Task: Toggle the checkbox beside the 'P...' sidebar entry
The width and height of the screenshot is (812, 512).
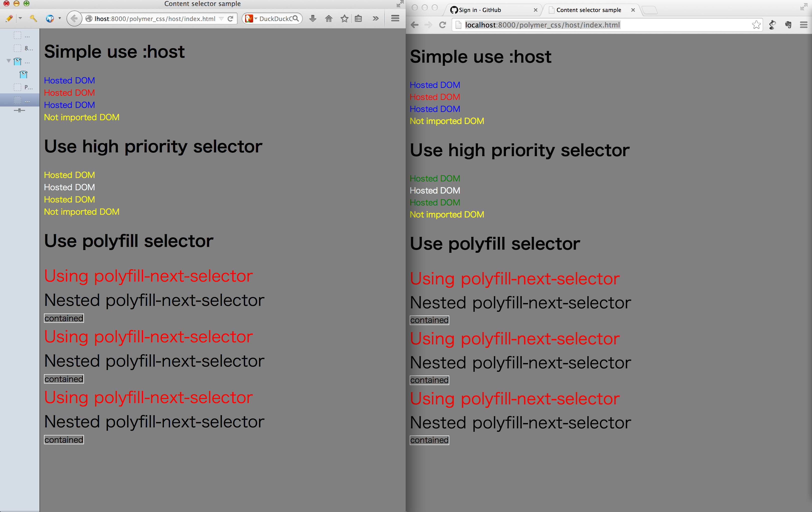Action: click(17, 87)
